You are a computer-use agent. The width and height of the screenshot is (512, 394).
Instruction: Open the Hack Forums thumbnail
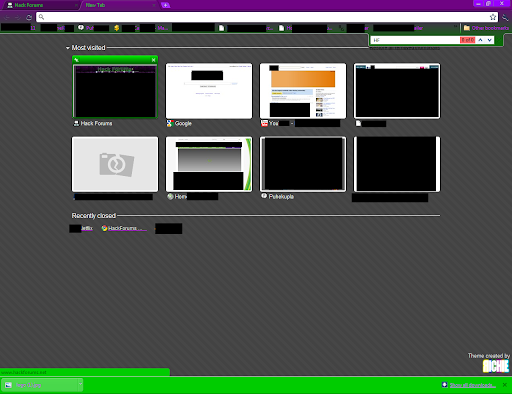[x=115, y=91]
